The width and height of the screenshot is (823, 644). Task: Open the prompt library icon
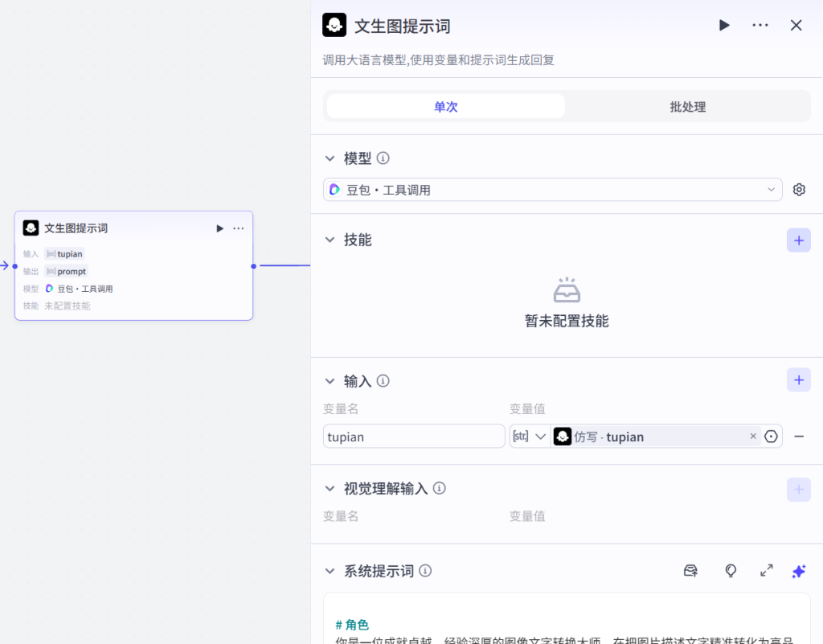pos(690,571)
